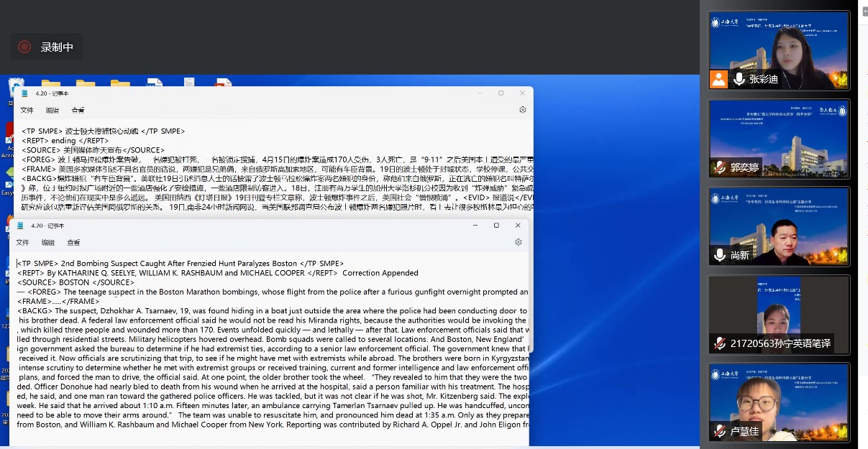Maximize the lower Notepad window
This screenshot has width=868, height=449.
pos(496,226)
